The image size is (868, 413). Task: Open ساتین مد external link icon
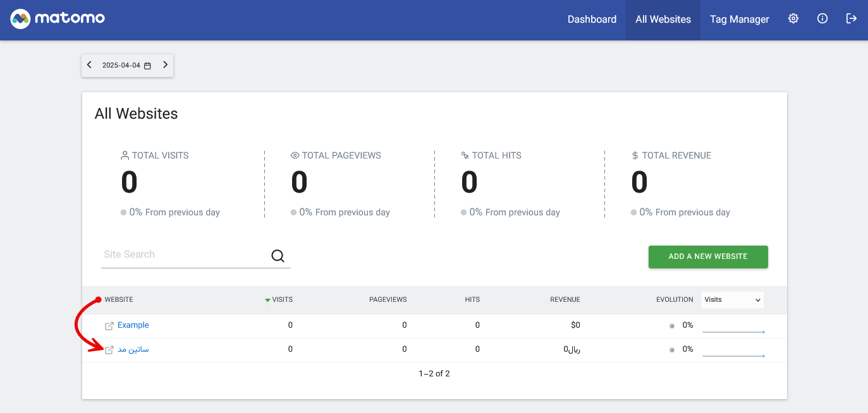pyautogui.click(x=109, y=350)
